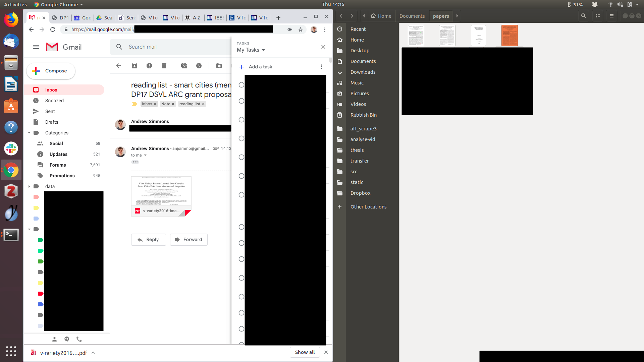Expand the data label tree

pos(29,186)
